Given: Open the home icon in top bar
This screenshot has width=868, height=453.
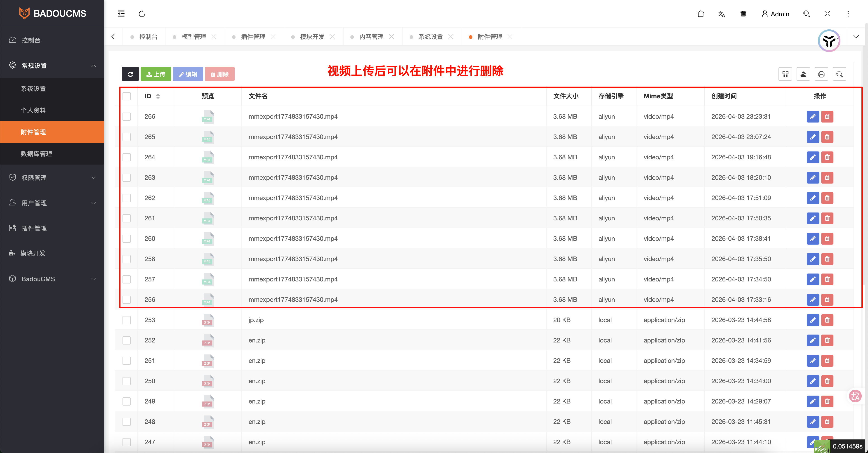Looking at the screenshot, I should coord(701,14).
